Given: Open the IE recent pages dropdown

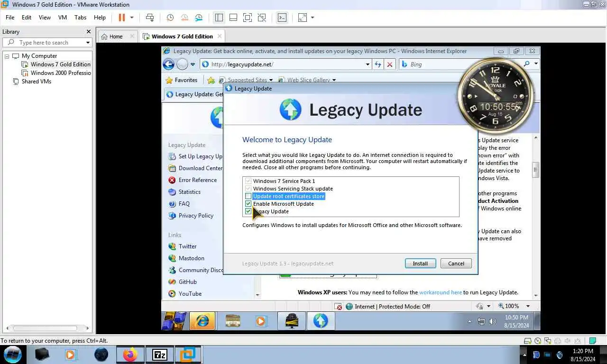Looking at the screenshot, I should click(x=193, y=64).
